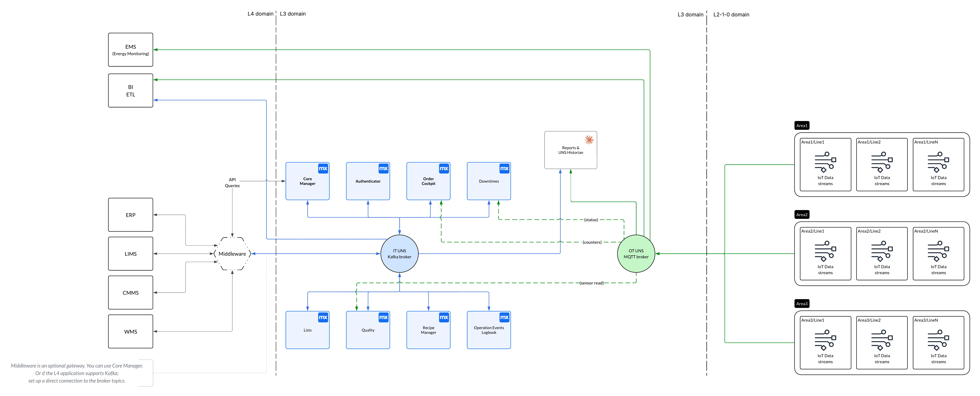
Task: Click the mx icon on Quality box
Action: [x=384, y=317]
